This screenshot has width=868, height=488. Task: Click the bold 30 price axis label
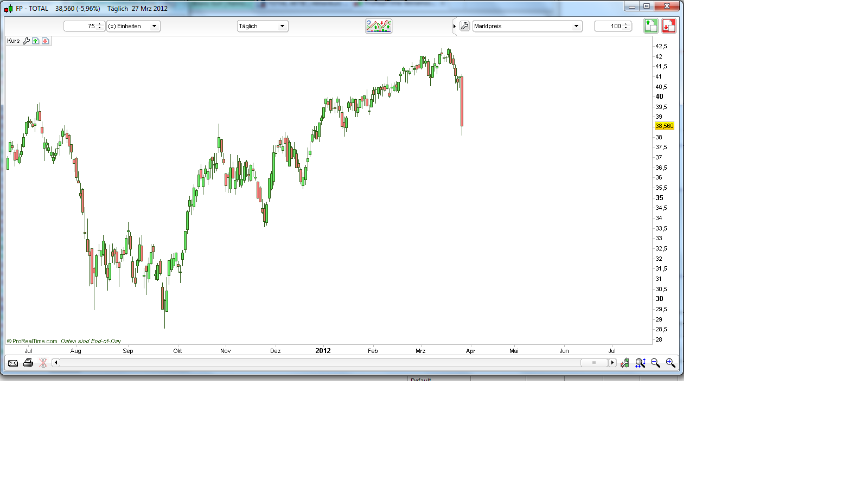pyautogui.click(x=659, y=299)
